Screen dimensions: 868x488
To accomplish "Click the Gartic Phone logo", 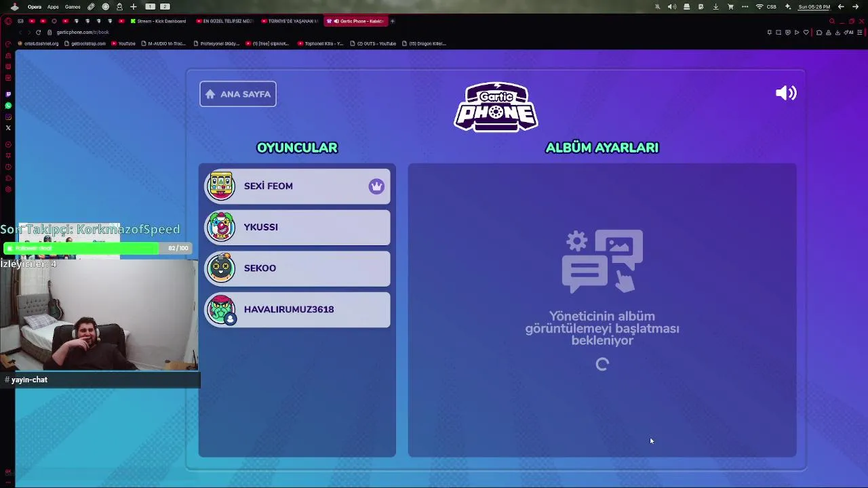I will [496, 107].
